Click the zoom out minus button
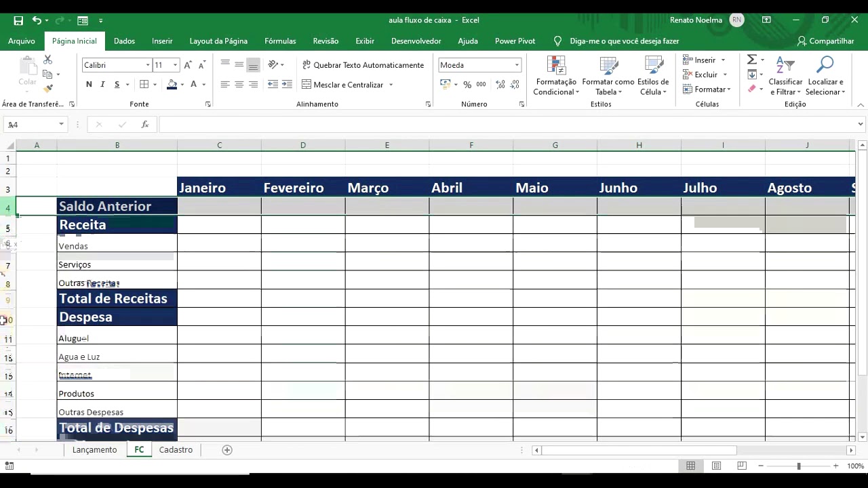This screenshot has height=488, width=868. click(761, 466)
